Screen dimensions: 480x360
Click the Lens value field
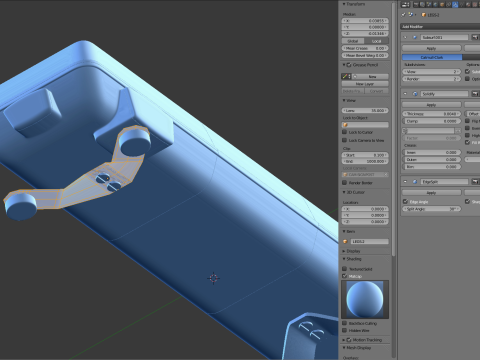[x=365, y=110]
